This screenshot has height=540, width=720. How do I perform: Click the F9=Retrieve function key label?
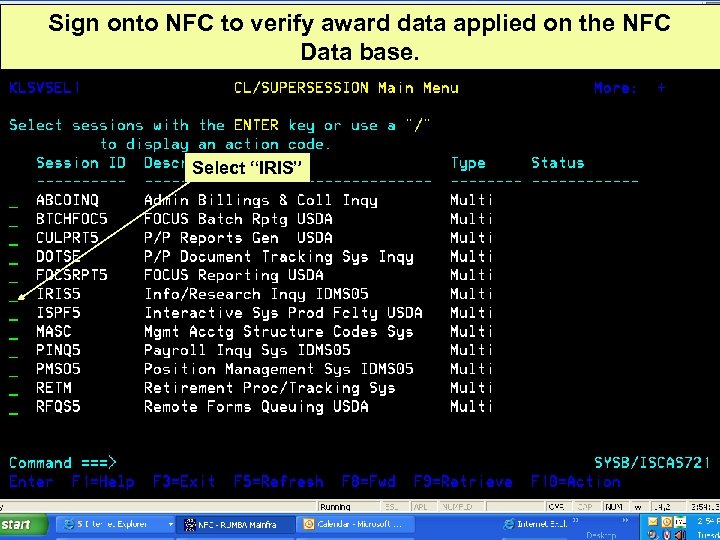(x=463, y=482)
